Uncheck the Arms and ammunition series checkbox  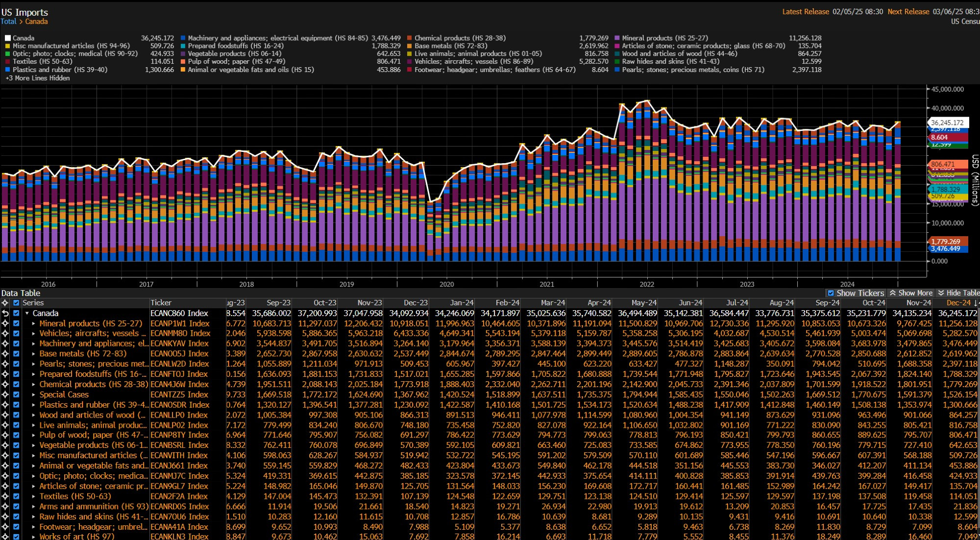16,507
